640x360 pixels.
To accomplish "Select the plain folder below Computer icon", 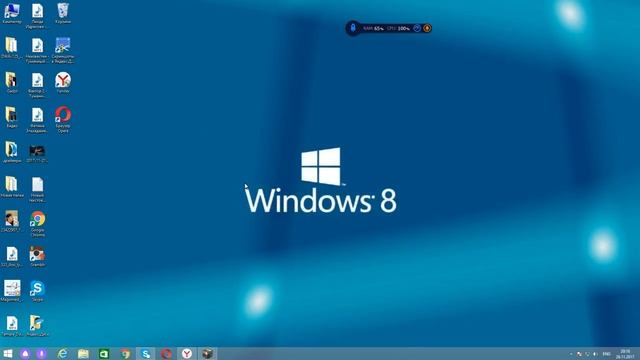I will [11, 48].
